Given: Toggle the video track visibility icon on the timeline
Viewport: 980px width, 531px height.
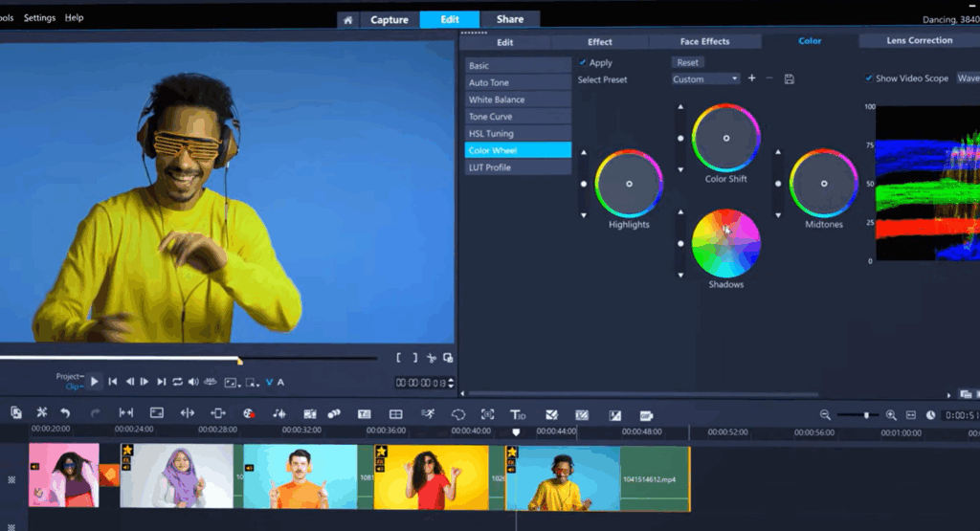Looking at the screenshot, I should click(x=11, y=479).
